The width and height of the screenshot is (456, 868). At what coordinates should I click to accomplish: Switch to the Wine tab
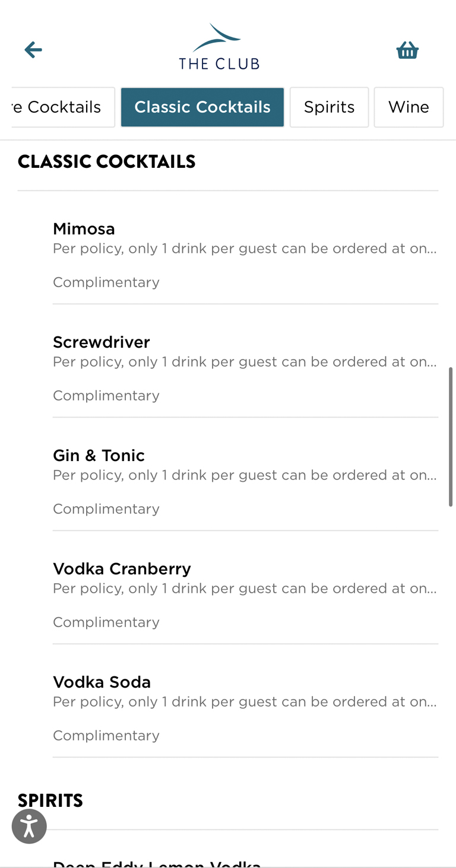point(408,107)
